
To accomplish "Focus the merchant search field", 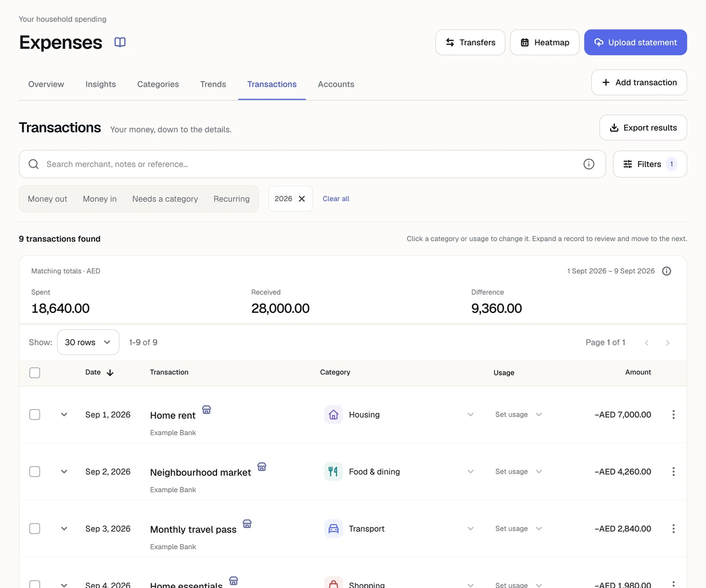I will (312, 164).
